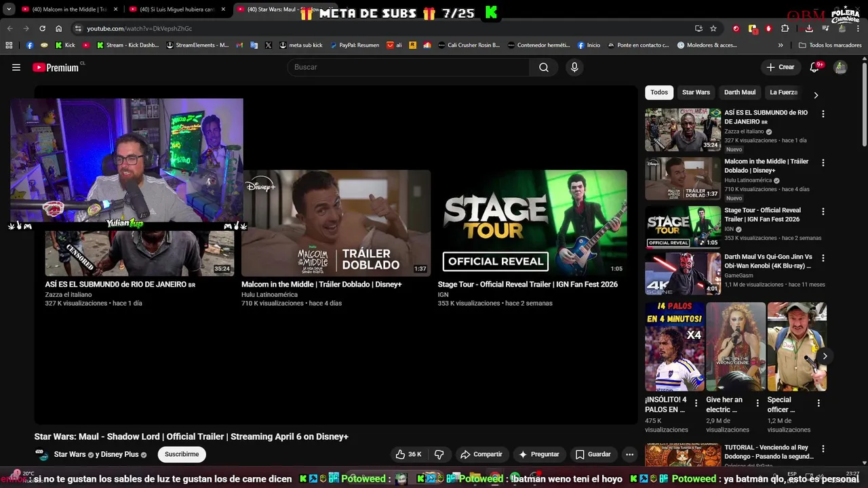This screenshot has width=868, height=488.
Task: Open options for Darth Maul Vs Qui-Gon video
Action: tap(823, 258)
